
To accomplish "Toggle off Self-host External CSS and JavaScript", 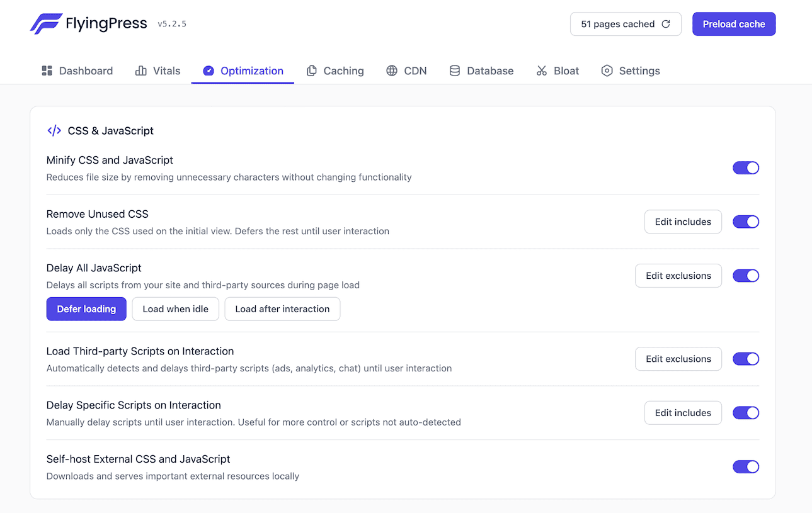I will coord(746,466).
